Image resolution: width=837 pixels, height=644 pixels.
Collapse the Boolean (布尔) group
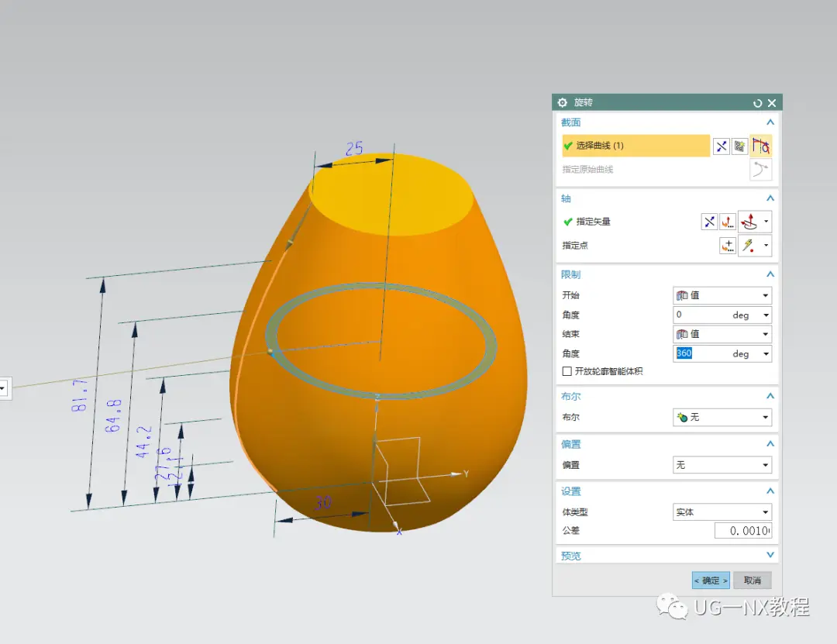pos(770,396)
